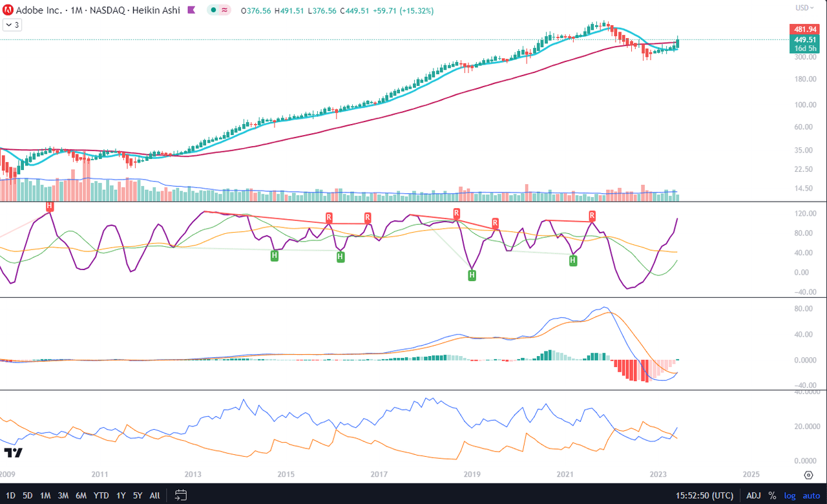Image resolution: width=827 pixels, height=504 pixels.
Task: Click the 120.00 oscillator axis label
Action: [804, 213]
